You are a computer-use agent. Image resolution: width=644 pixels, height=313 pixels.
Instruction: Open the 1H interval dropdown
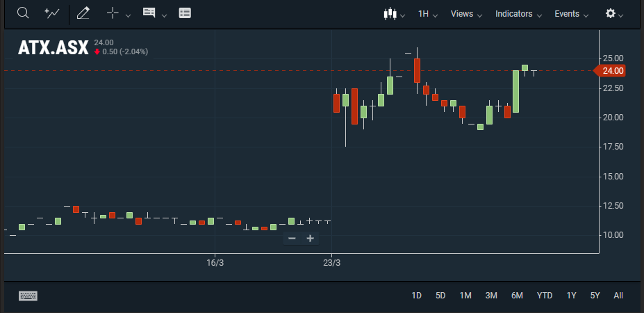pos(427,14)
